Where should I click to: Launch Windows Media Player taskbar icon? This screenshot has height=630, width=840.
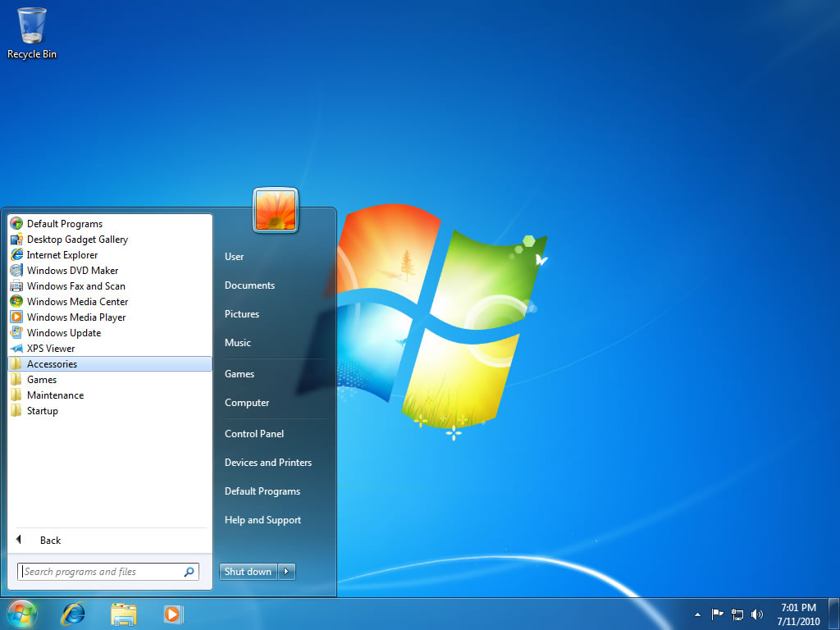pyautogui.click(x=173, y=614)
